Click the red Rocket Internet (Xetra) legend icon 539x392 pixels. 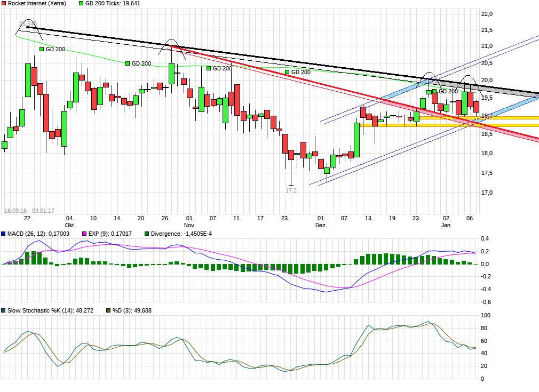(4, 3)
